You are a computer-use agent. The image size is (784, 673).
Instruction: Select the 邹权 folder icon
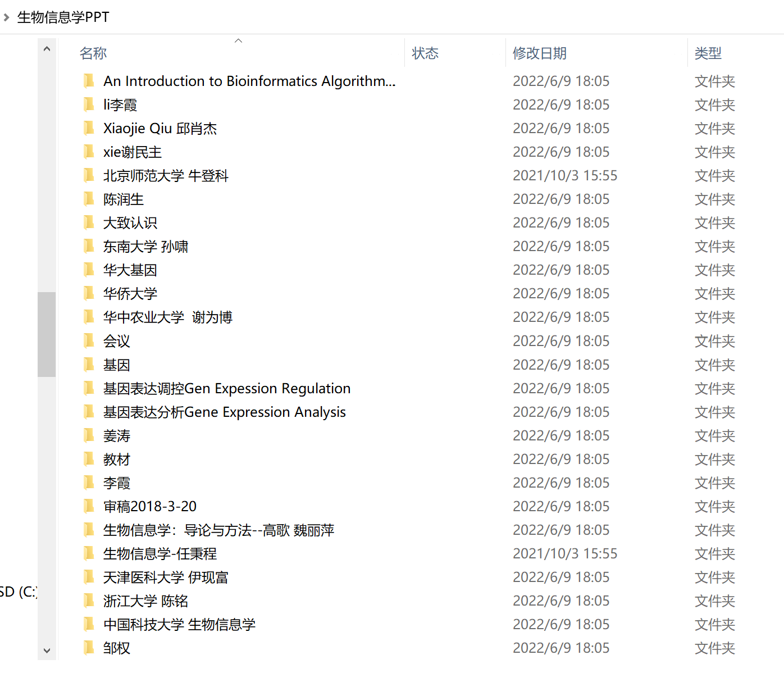(89, 648)
